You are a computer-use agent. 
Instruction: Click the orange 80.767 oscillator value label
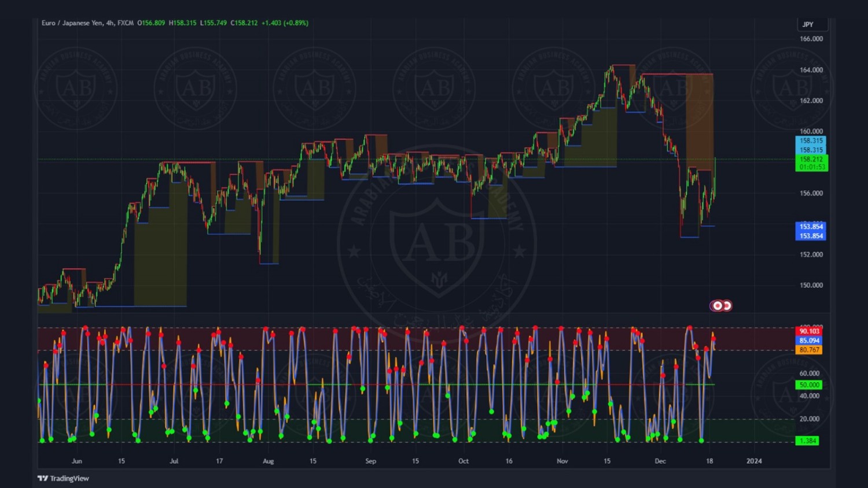click(809, 350)
